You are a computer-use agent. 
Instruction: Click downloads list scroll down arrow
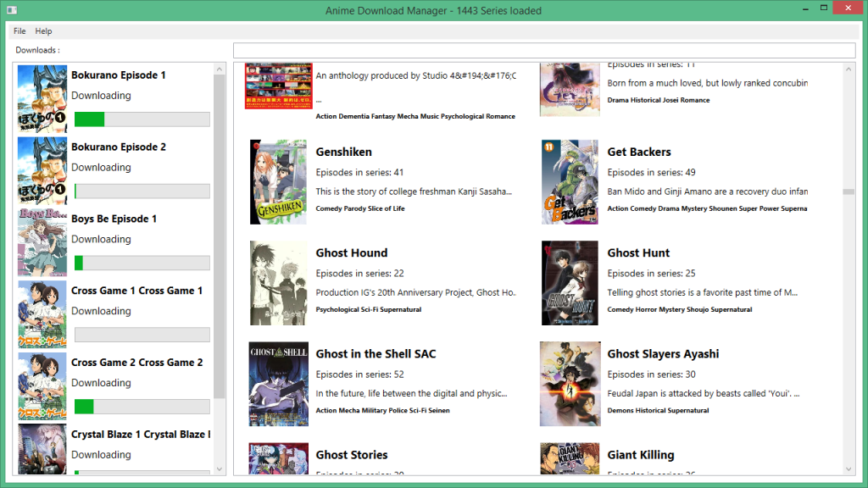(220, 469)
